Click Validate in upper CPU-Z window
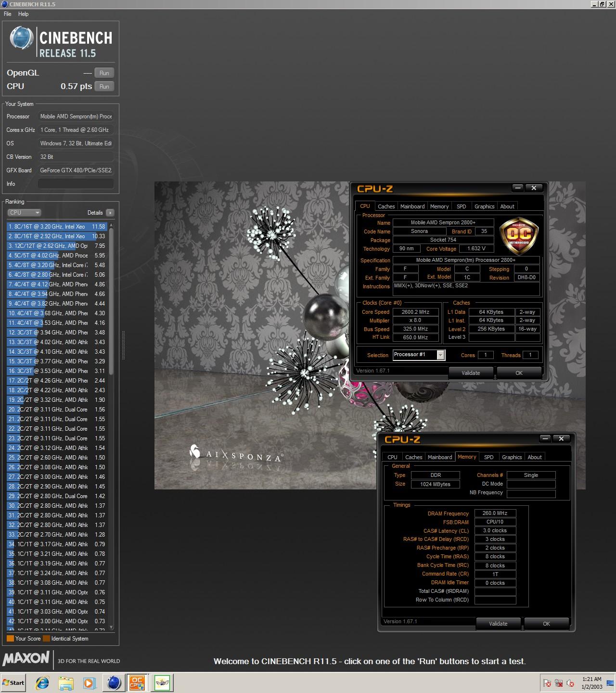 [x=471, y=373]
